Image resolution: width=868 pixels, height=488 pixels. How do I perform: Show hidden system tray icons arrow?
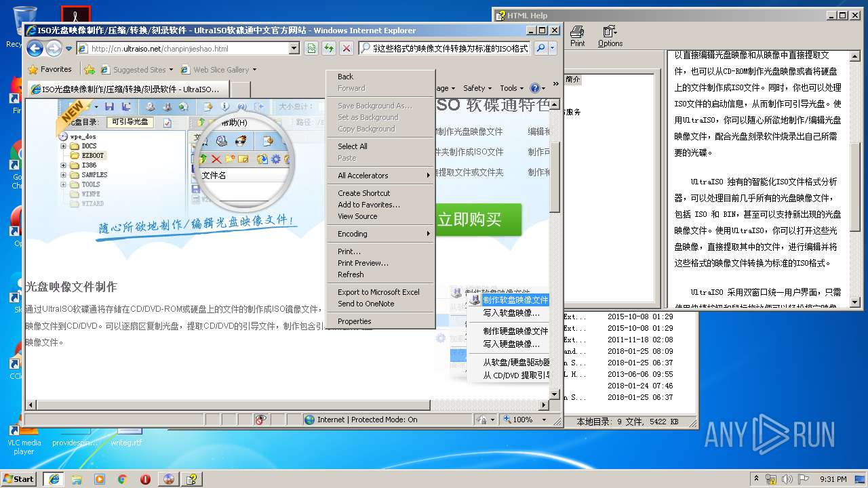tap(756, 479)
